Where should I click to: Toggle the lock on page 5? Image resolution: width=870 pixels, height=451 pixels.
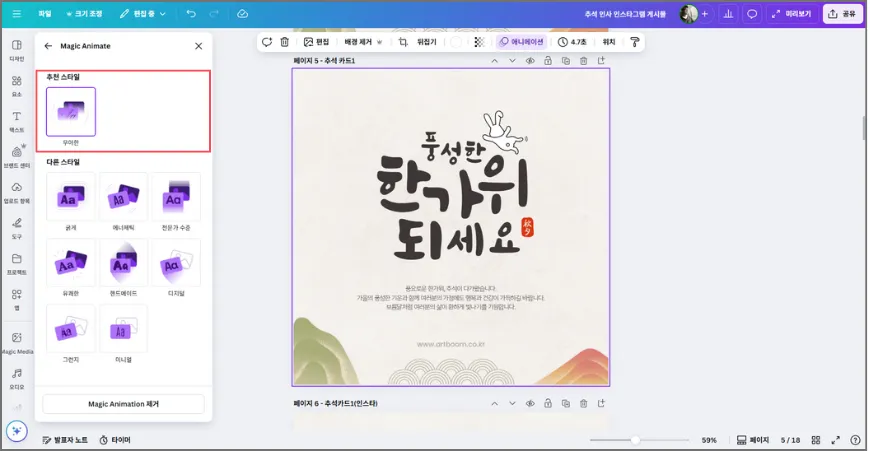(x=548, y=61)
